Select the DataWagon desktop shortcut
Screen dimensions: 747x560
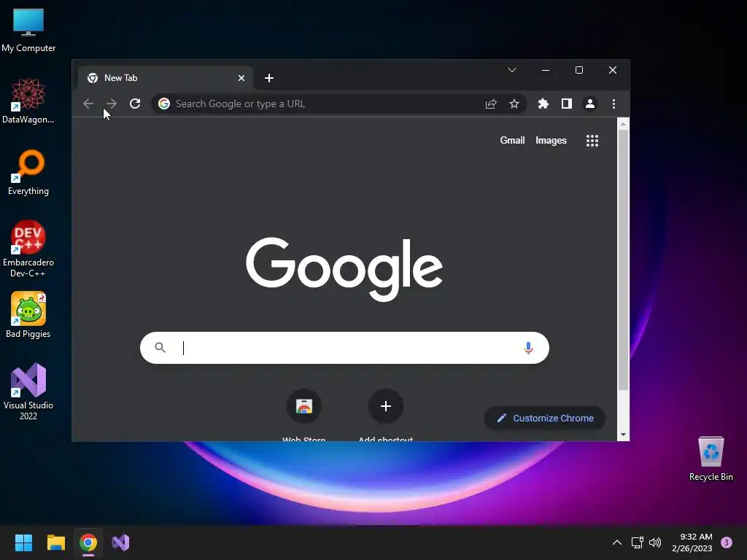28,101
